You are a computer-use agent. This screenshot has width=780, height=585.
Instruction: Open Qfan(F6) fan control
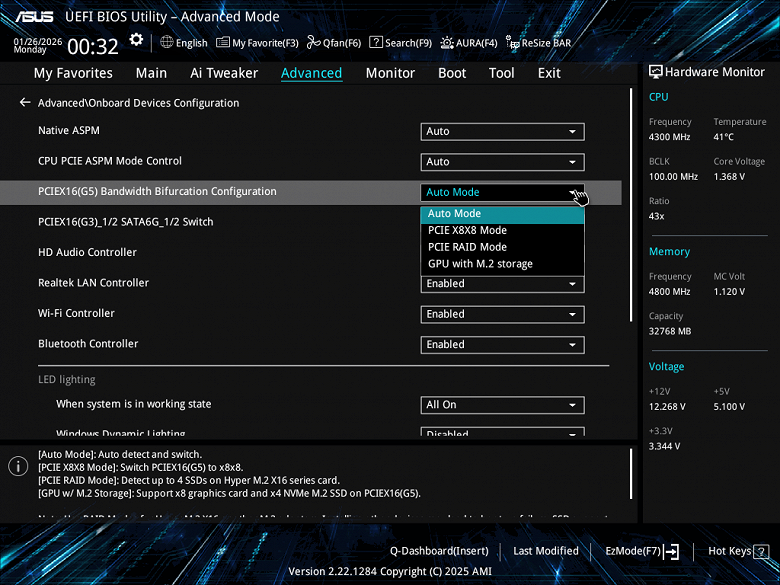[334, 43]
